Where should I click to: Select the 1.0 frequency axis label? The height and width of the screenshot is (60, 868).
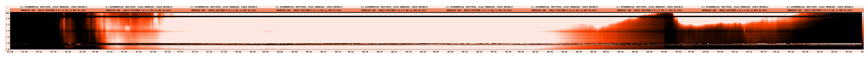[7, 19]
